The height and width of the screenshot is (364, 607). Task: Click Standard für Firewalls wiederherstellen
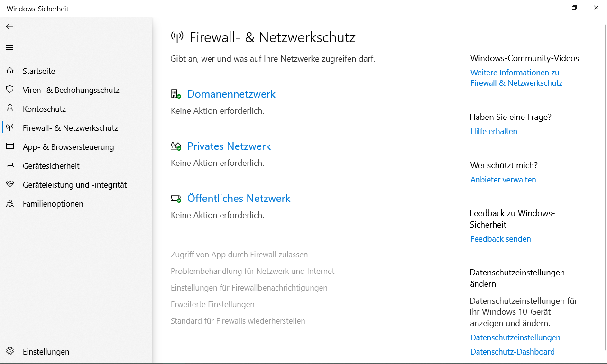238,321
